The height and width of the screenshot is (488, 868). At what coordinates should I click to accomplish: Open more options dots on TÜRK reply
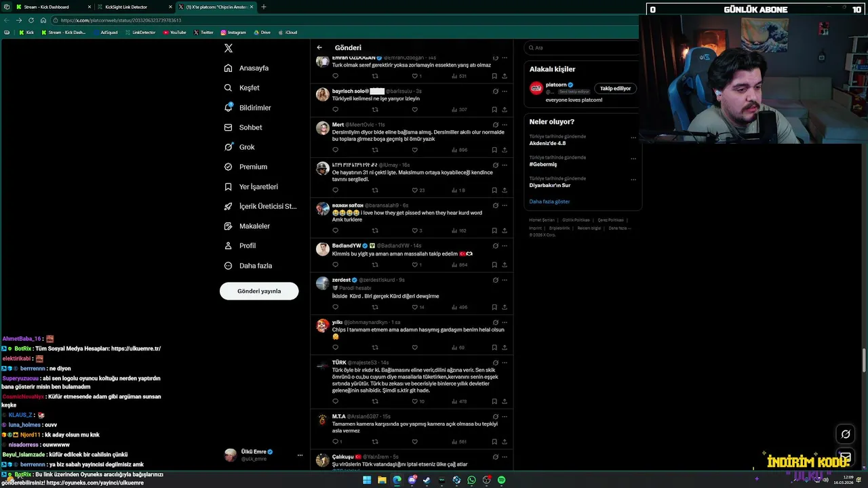point(505,363)
